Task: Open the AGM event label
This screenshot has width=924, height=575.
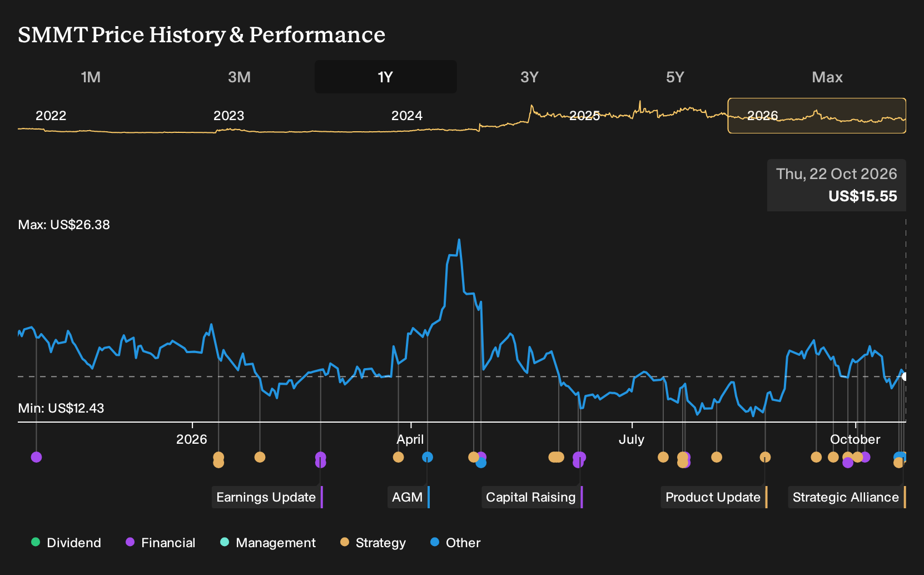Action: 409,497
